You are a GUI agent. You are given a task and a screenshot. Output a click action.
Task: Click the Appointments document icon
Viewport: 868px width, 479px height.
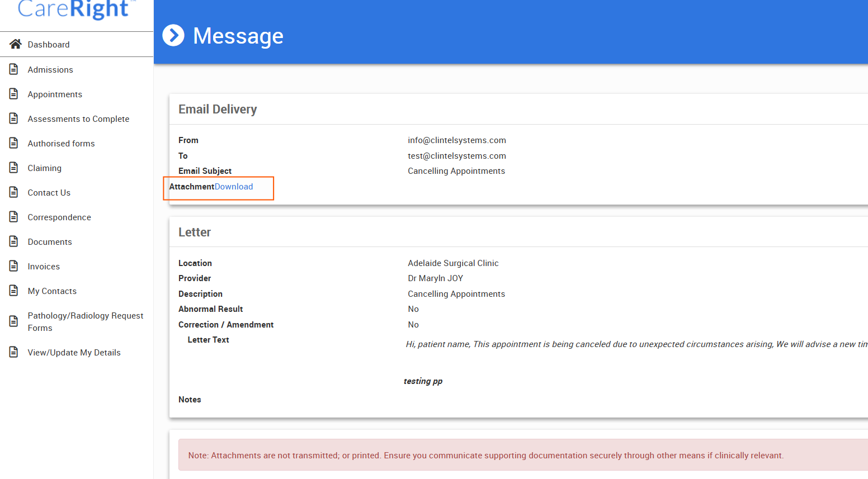tap(14, 94)
